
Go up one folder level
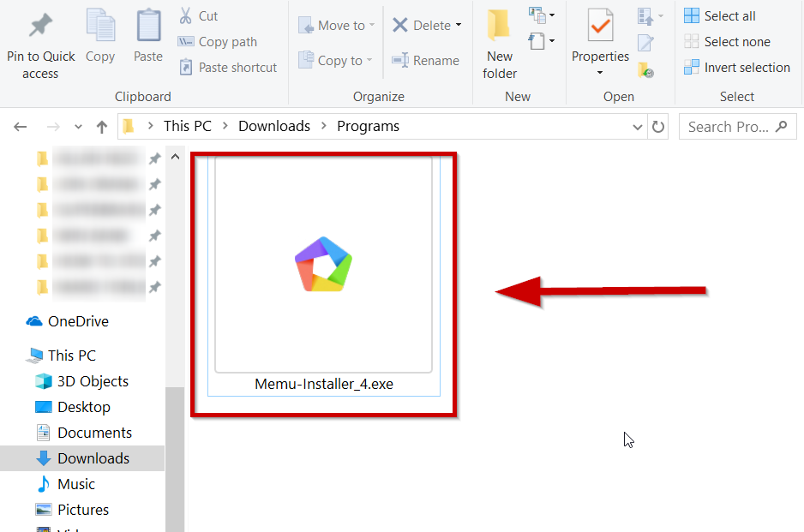click(x=102, y=127)
